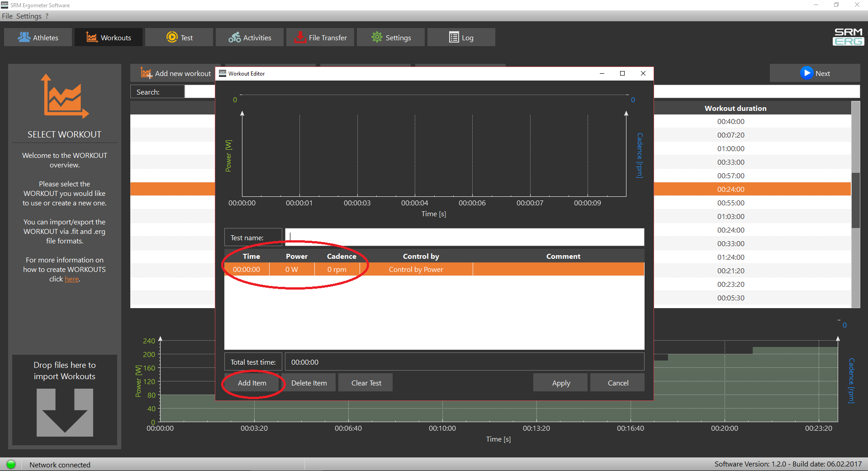
Task: Select the workout with duration 00:05:30
Action: (x=731, y=298)
